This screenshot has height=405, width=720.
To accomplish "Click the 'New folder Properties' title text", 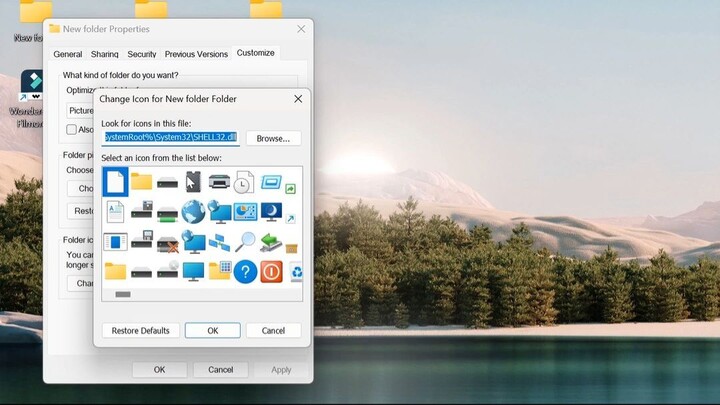I will click(x=106, y=29).
